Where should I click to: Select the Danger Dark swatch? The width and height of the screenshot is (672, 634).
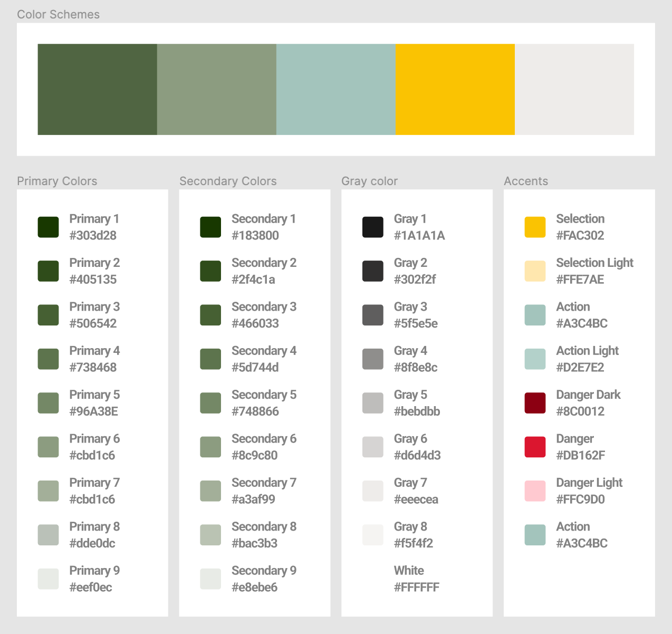coord(535,403)
